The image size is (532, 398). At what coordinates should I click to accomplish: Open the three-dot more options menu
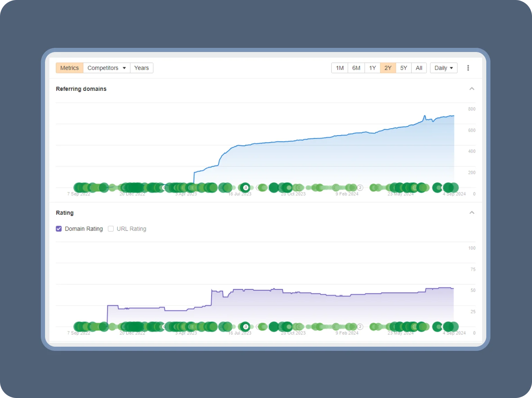pyautogui.click(x=468, y=68)
